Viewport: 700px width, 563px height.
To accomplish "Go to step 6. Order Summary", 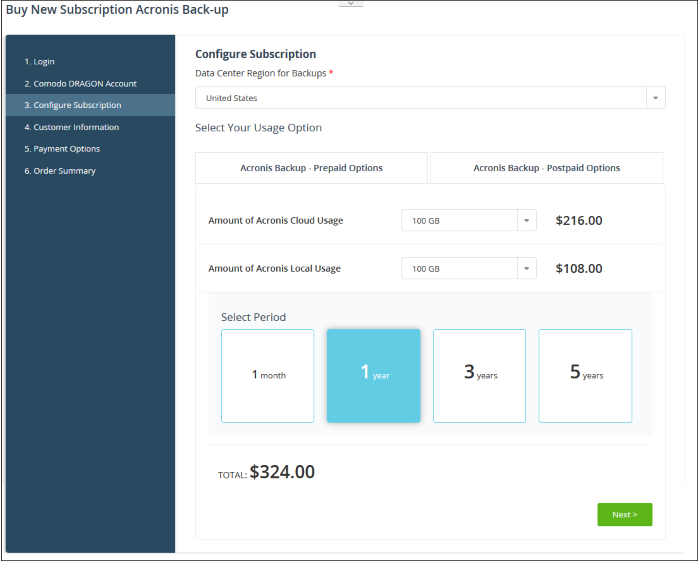I will click(x=60, y=171).
